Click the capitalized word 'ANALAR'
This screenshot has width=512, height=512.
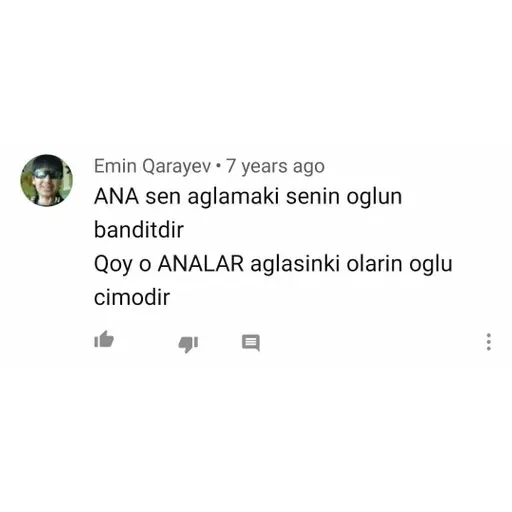201,264
